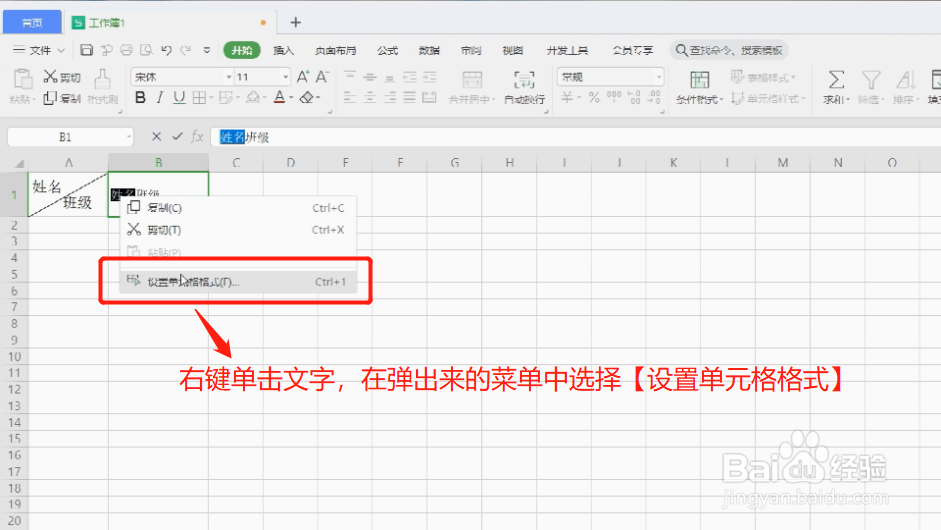Image resolution: width=941 pixels, height=530 pixels.
Task: Expand the 求和 sum dropdown
Action: pyautogui.click(x=848, y=100)
